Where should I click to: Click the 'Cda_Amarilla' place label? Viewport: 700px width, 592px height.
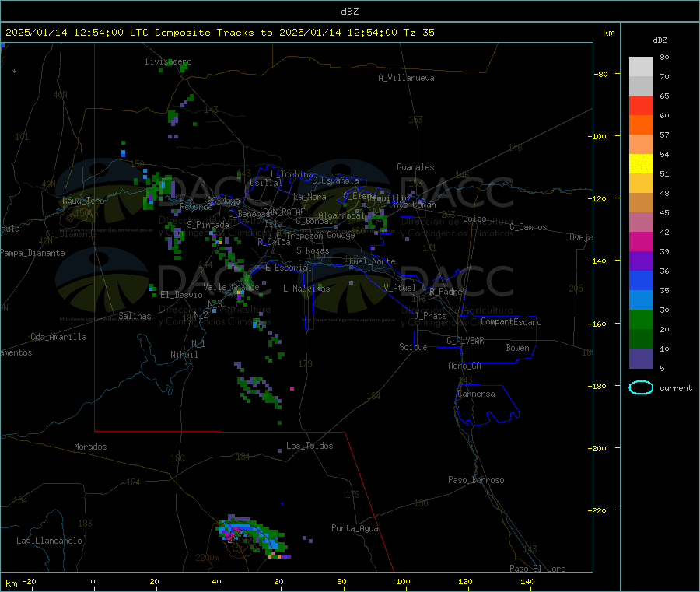tap(58, 337)
